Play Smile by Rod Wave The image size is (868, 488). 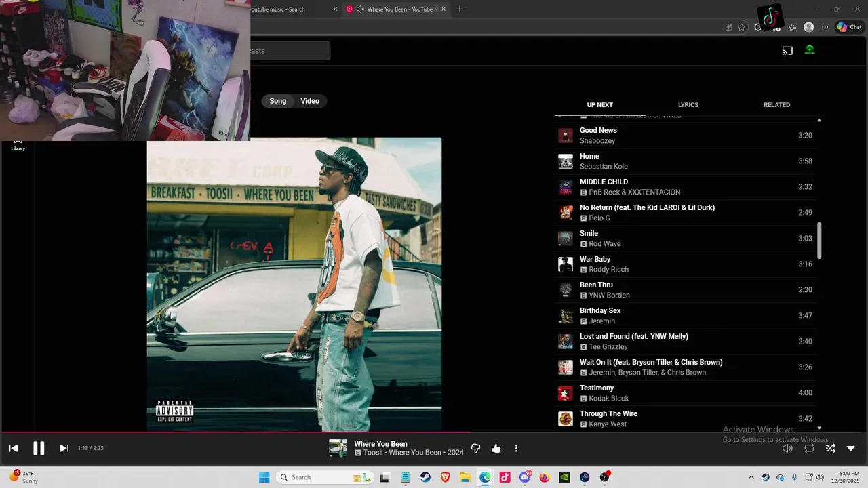click(686, 239)
